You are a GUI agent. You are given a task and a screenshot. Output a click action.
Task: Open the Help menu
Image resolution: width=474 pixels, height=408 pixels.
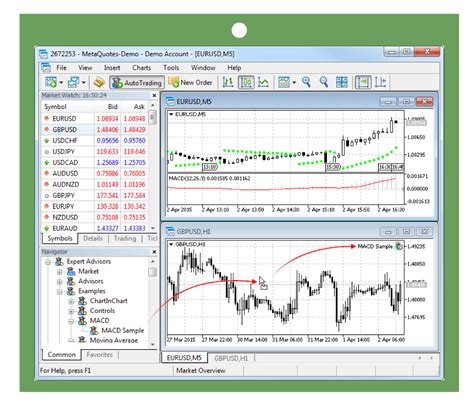click(234, 68)
